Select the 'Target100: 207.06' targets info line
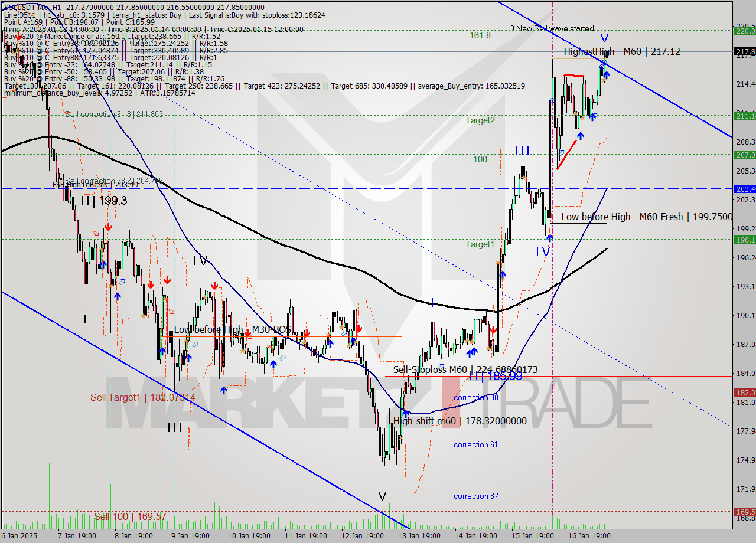This screenshot has width=756, height=543. 264,86
